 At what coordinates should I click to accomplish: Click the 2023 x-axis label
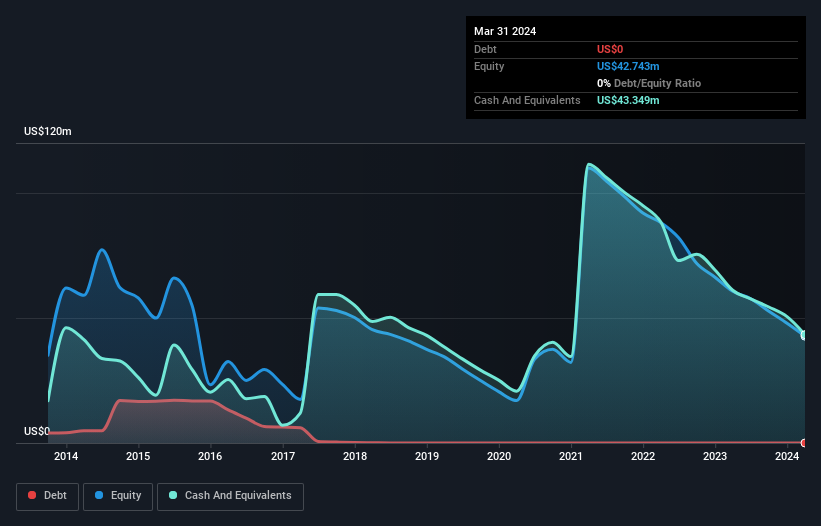point(715,456)
